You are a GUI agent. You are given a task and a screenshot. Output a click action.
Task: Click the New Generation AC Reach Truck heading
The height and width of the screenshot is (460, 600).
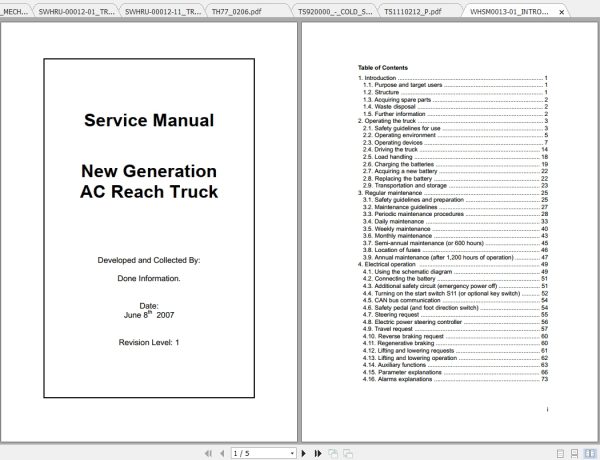[x=149, y=181]
